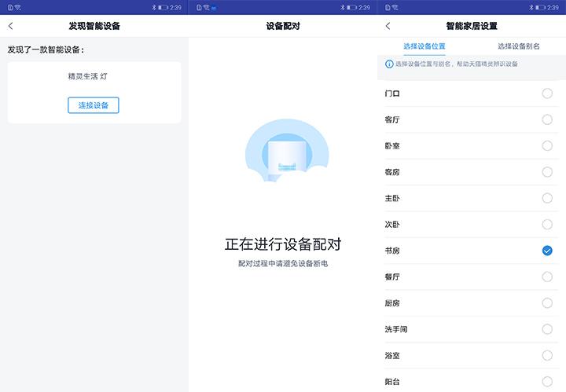
Task: Select the 餐厅 radio button
Action: click(547, 277)
